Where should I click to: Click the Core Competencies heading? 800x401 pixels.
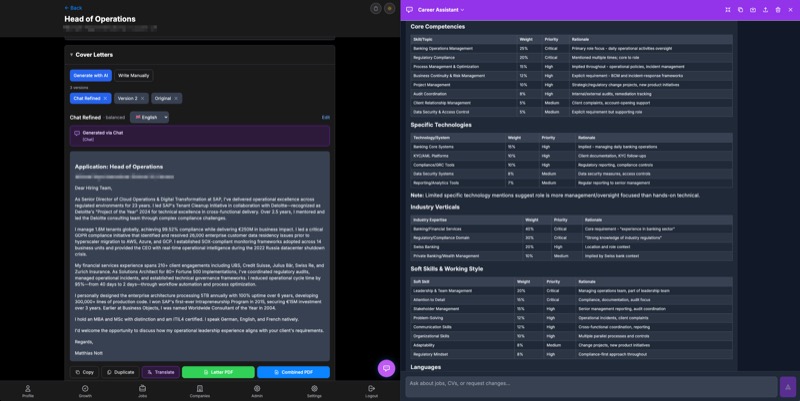tap(437, 27)
